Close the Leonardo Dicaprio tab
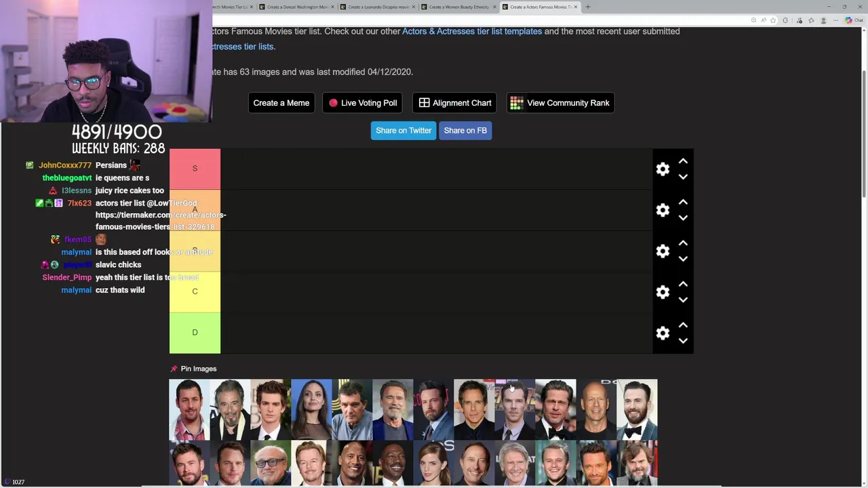 413,7
